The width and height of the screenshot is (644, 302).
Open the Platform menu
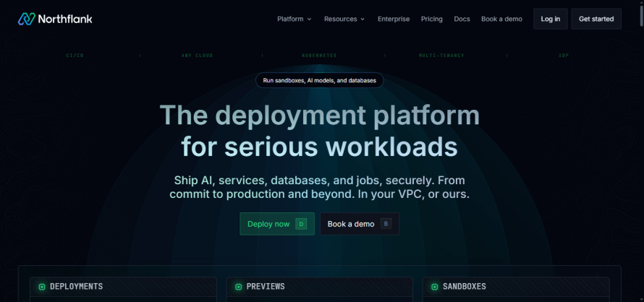point(294,19)
